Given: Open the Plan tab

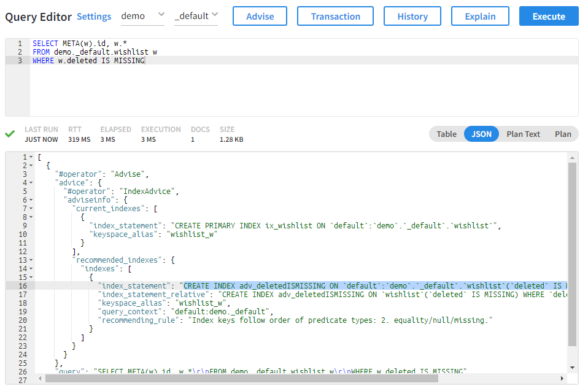Looking at the screenshot, I should tap(562, 134).
